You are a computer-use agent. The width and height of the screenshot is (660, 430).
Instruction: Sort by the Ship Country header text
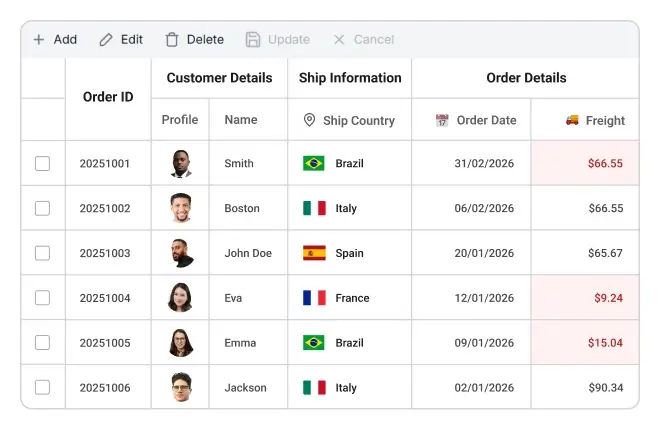tap(359, 120)
